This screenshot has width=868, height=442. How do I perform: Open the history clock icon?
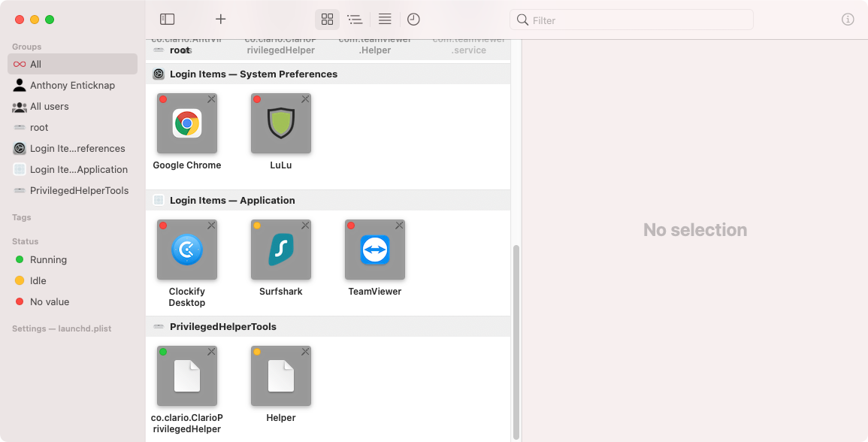click(x=413, y=20)
